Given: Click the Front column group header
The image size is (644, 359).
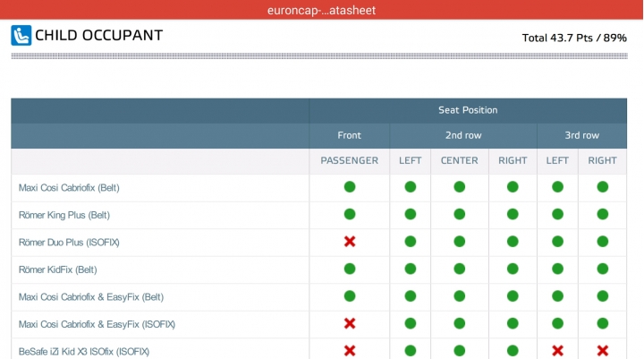Looking at the screenshot, I should coord(349,135).
